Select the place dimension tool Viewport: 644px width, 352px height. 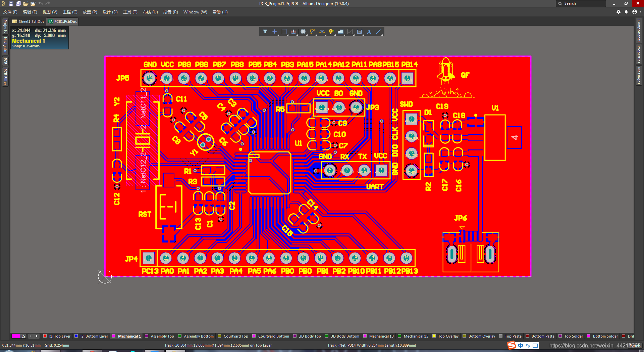point(360,32)
